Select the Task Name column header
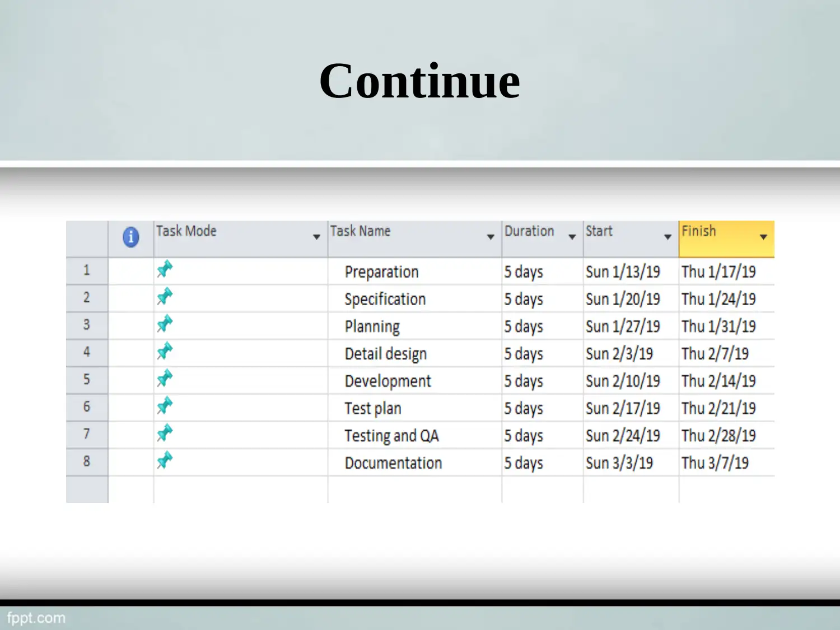 click(x=415, y=239)
